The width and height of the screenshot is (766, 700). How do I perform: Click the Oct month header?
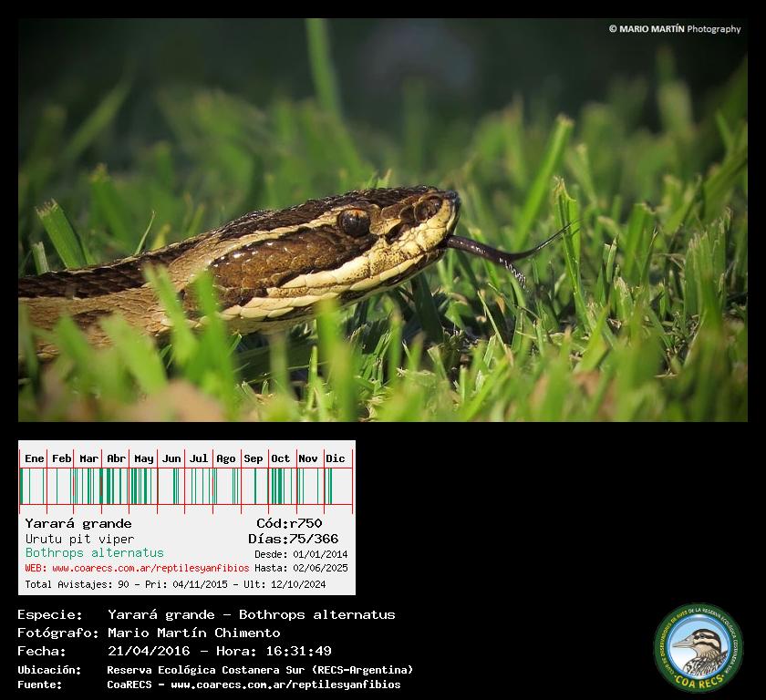(281, 458)
